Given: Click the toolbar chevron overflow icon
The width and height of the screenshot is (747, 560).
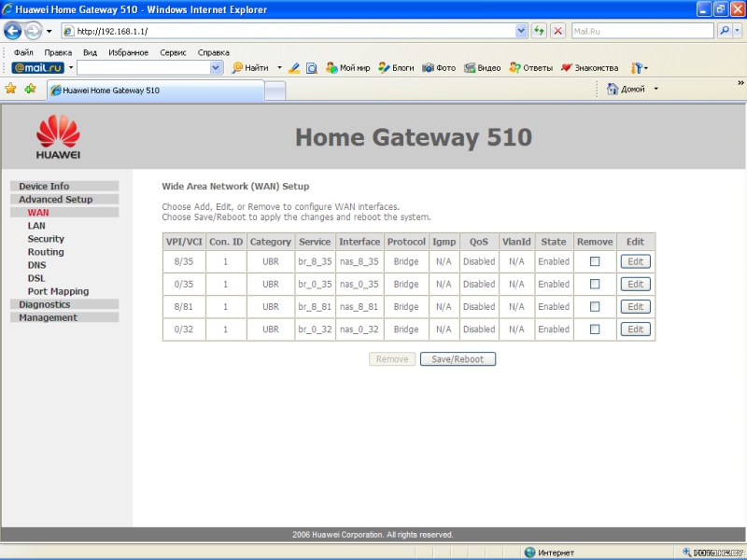Looking at the screenshot, I should [740, 83].
